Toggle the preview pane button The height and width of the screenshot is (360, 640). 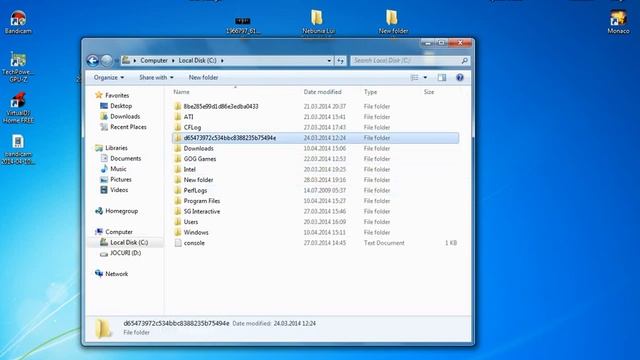(x=442, y=78)
